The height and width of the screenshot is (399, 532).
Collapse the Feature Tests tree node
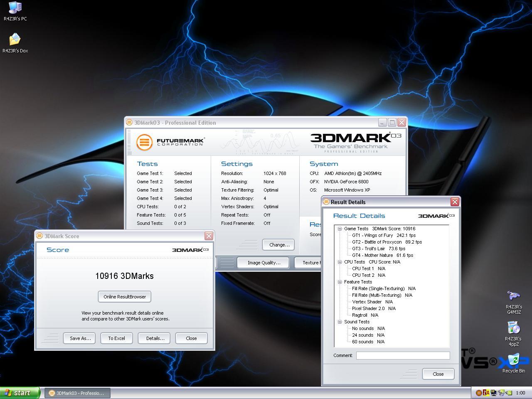340,282
